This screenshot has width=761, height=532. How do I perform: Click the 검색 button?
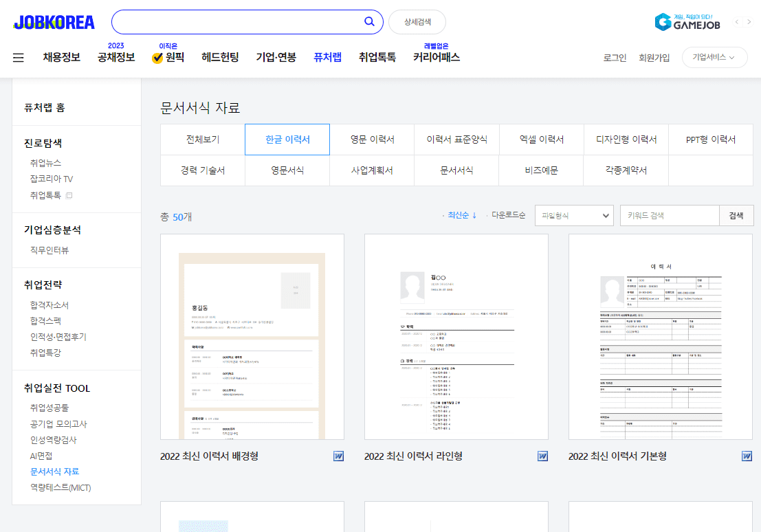tap(736, 215)
